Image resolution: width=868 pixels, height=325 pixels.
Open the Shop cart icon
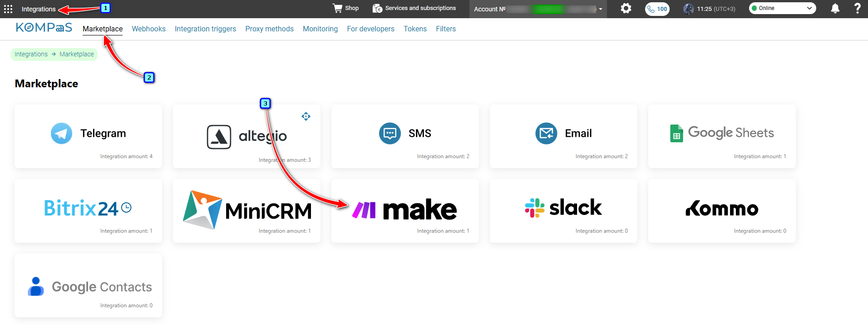(337, 8)
